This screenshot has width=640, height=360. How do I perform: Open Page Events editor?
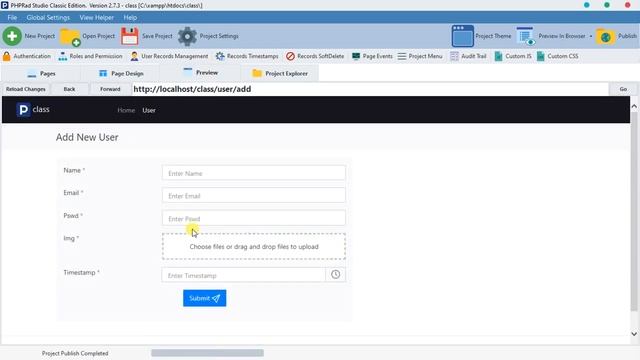(372, 56)
